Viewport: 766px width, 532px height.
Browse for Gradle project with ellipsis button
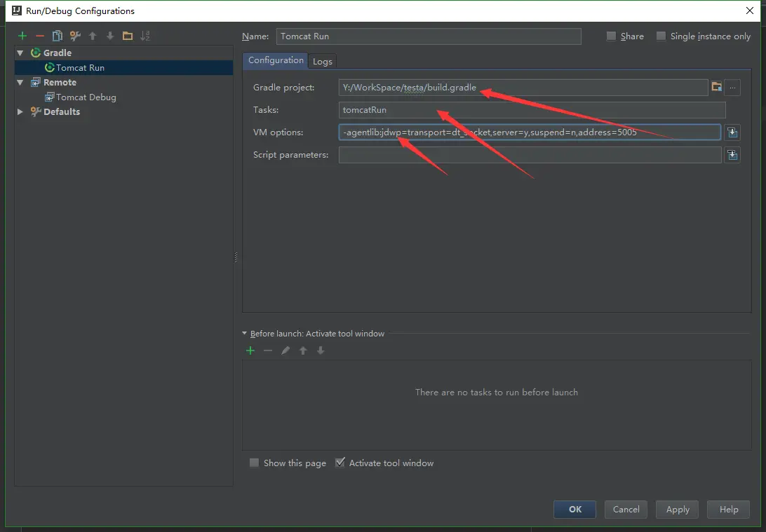click(x=732, y=88)
